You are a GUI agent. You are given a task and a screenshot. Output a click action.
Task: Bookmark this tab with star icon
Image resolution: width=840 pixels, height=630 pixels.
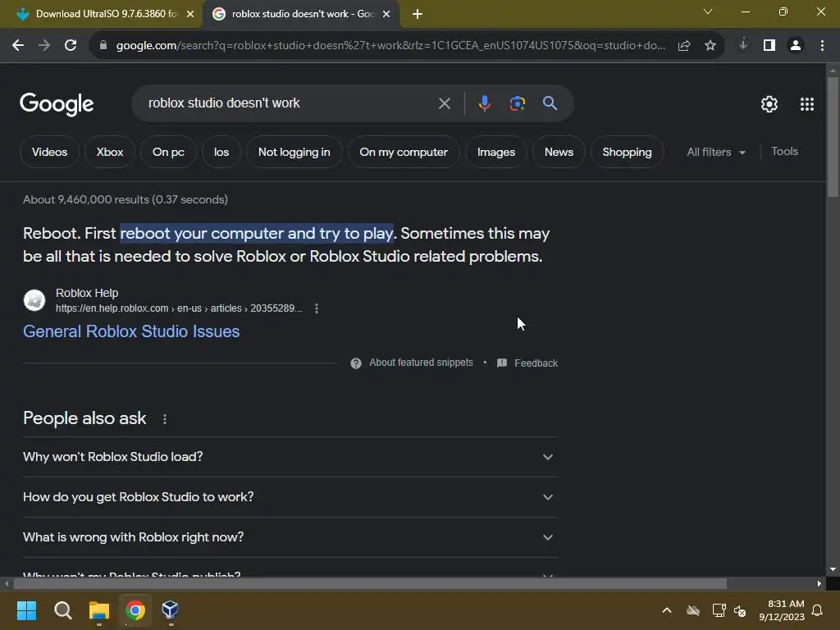point(710,46)
